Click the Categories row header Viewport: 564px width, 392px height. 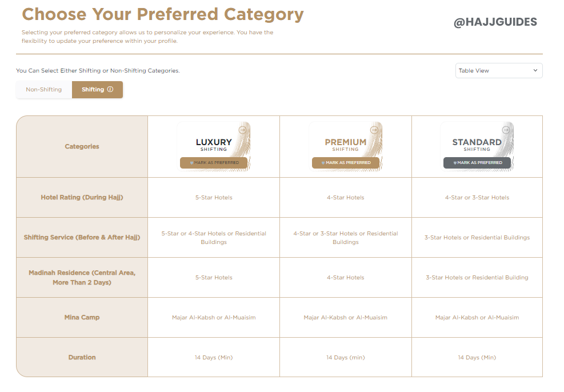(82, 147)
